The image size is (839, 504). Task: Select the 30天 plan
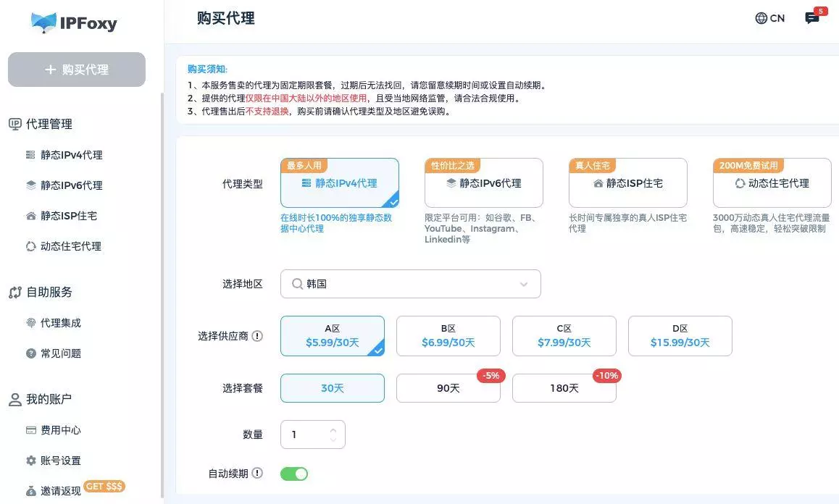click(x=333, y=388)
